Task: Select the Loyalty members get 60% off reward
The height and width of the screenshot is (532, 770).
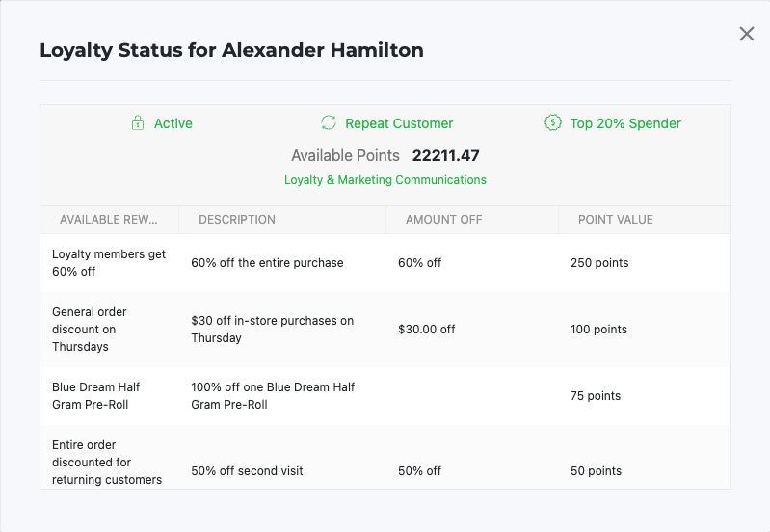Action: (x=385, y=263)
